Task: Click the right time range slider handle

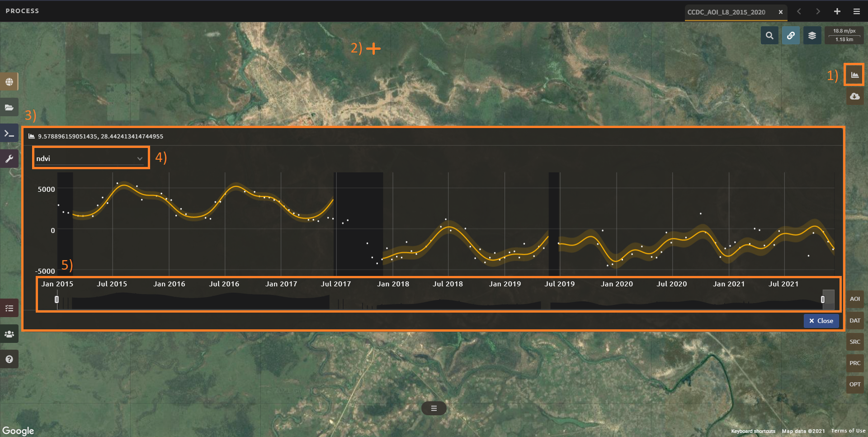Action: [823, 299]
